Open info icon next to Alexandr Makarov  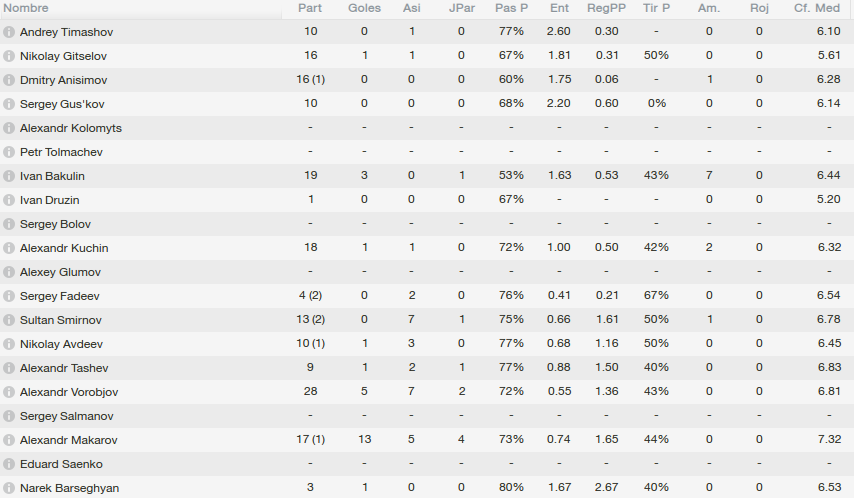[x=9, y=440]
